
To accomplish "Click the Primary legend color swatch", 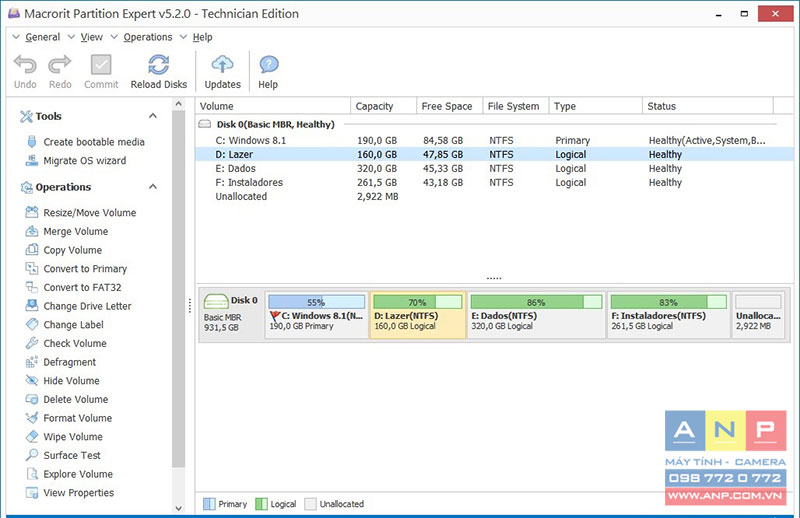I will coord(209,504).
